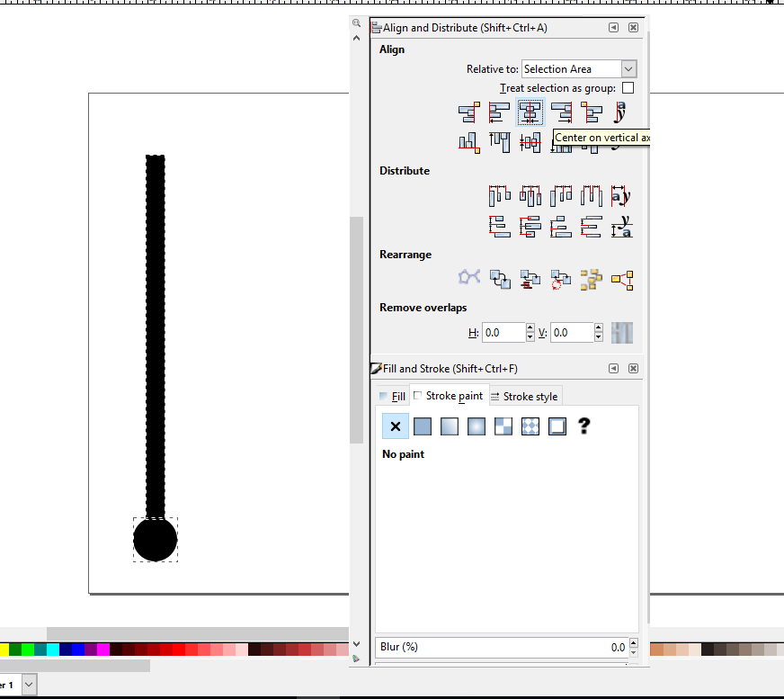Image resolution: width=784 pixels, height=699 pixels.
Task: Increase the H overlap value
Action: (530, 328)
